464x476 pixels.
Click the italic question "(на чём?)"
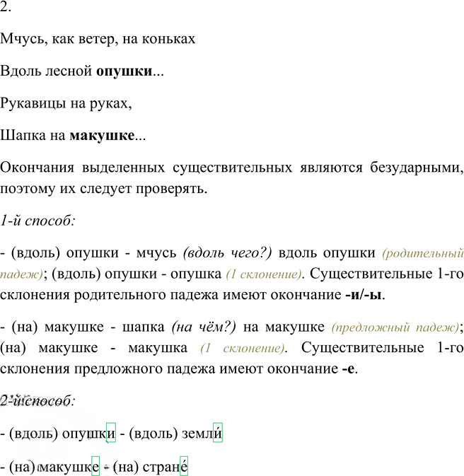click(204, 327)
